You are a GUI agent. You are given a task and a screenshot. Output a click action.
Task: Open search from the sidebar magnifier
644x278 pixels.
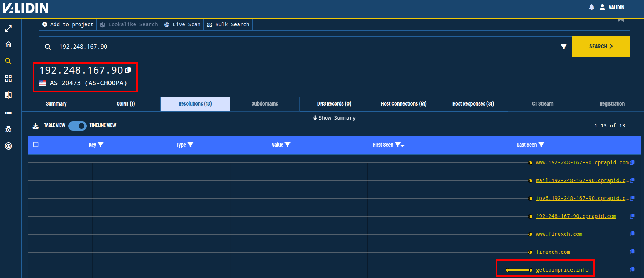[9, 61]
